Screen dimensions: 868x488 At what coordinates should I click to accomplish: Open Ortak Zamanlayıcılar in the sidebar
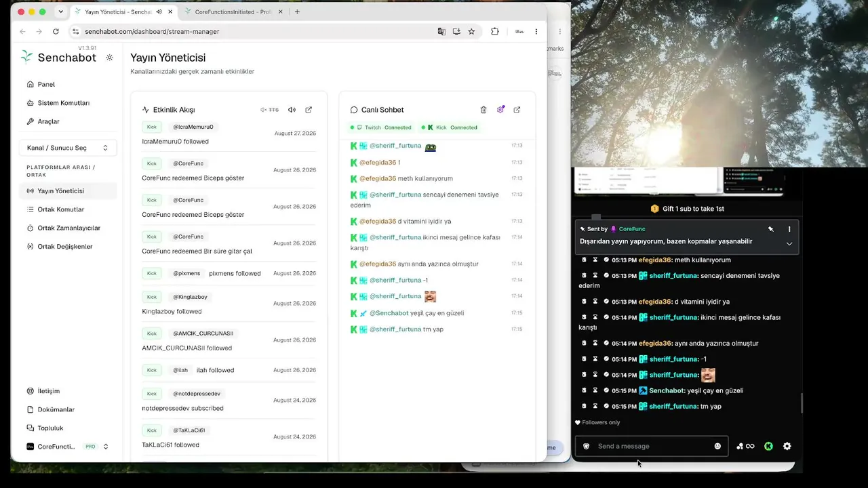[68, 228]
